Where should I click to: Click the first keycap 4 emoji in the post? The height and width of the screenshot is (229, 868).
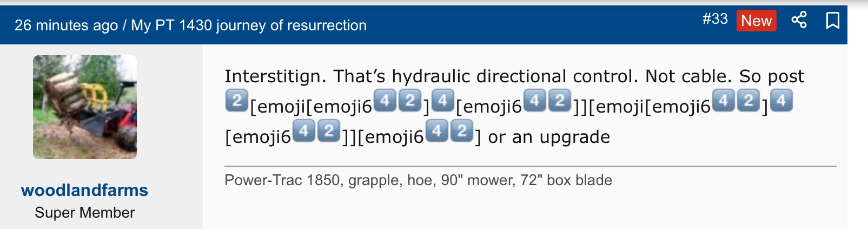[385, 101]
